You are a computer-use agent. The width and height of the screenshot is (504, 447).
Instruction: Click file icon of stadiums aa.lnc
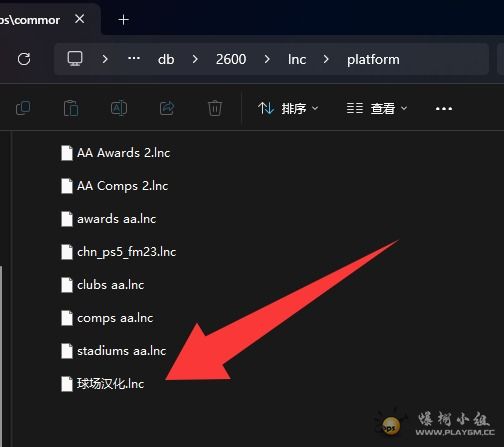click(67, 351)
